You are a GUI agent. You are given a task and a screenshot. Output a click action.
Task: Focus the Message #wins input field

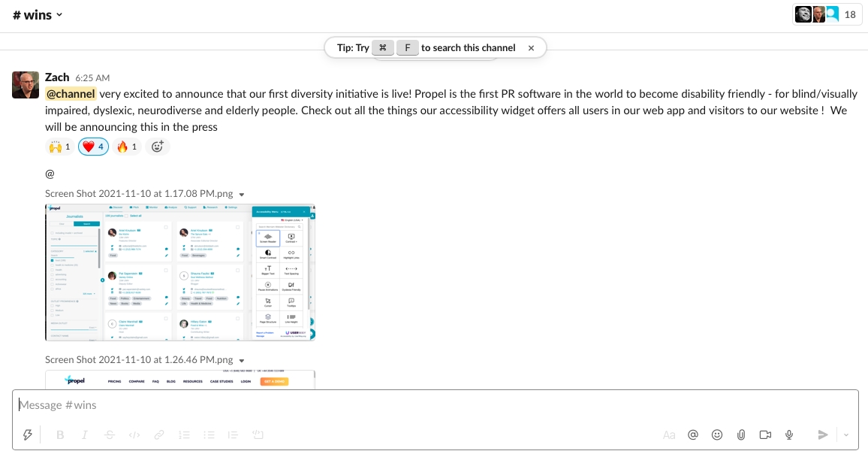(435, 405)
